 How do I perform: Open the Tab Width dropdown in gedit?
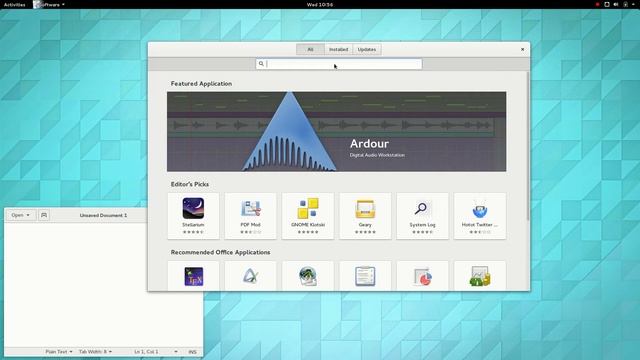[x=95, y=351]
